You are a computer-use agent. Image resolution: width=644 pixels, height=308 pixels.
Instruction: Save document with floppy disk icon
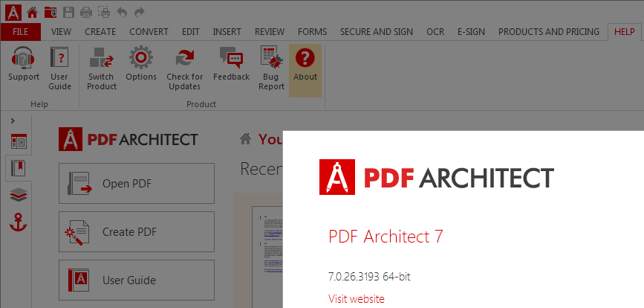click(x=68, y=13)
